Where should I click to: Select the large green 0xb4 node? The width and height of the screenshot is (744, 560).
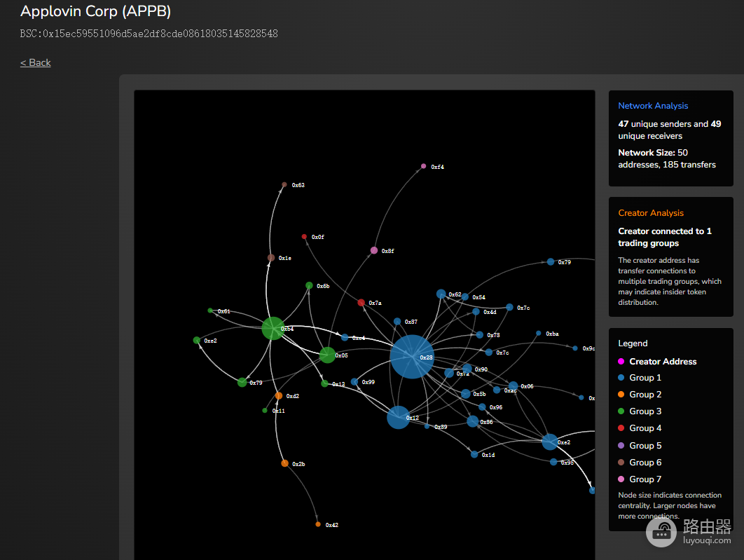click(273, 328)
